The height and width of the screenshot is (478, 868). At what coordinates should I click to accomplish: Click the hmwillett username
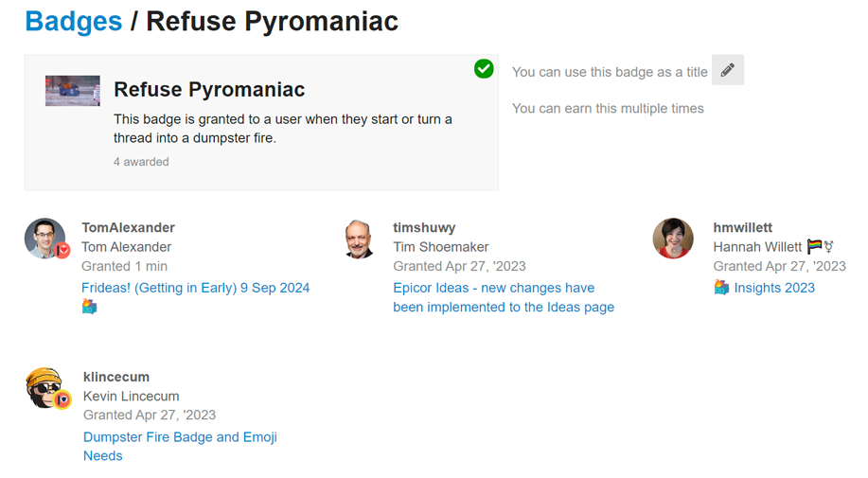tap(743, 227)
